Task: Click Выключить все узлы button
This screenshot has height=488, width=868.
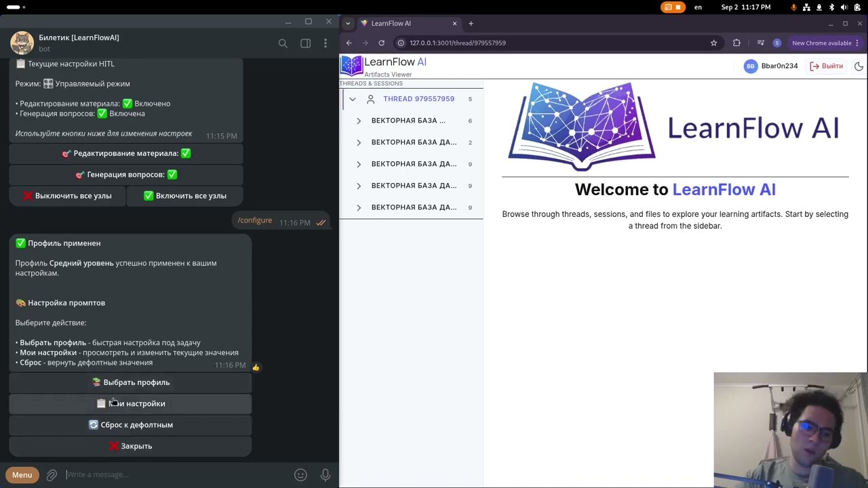Action: coord(67,196)
